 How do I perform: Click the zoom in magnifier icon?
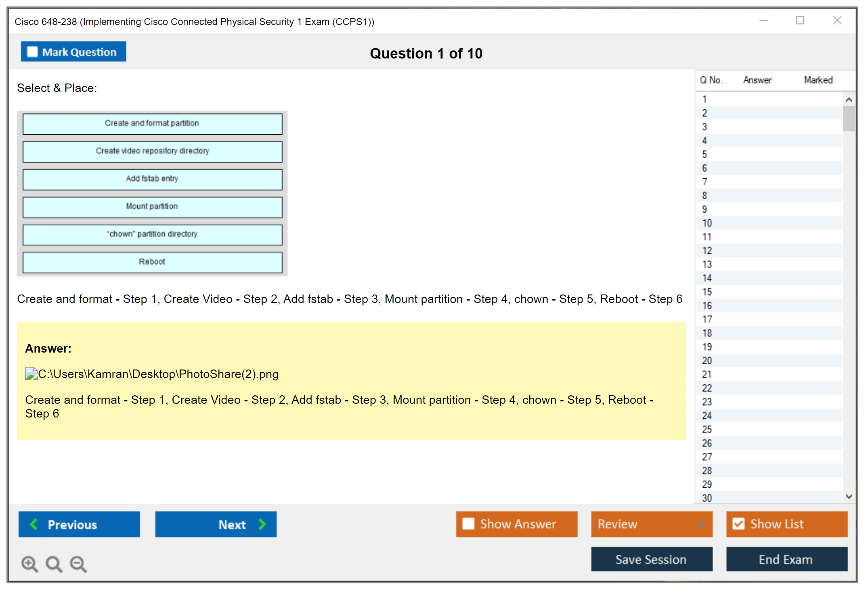pos(29,564)
